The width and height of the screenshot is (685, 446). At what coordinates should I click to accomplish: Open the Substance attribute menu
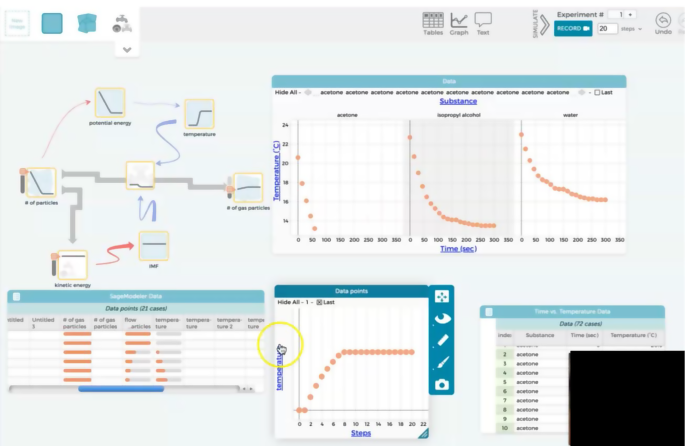(458, 101)
